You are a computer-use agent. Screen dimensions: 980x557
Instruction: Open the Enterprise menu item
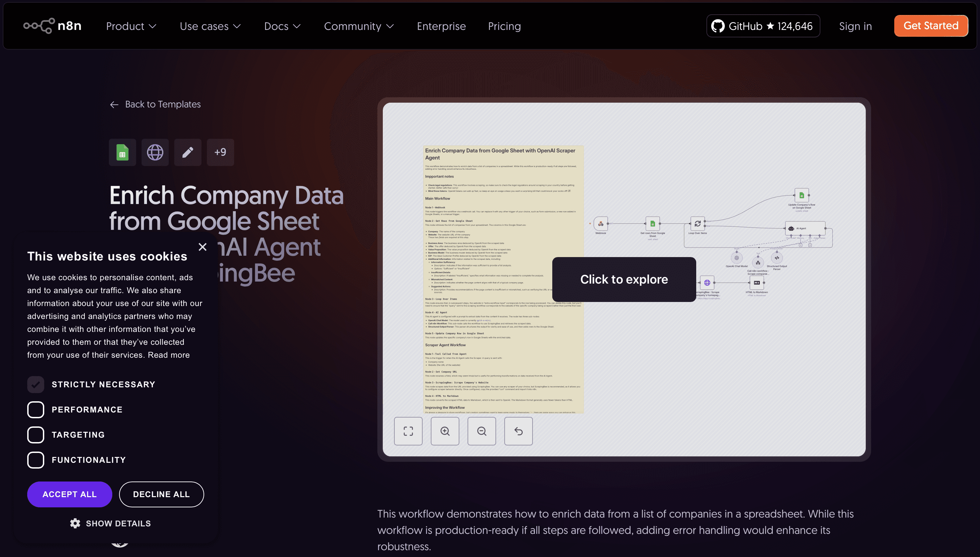pyautogui.click(x=441, y=26)
